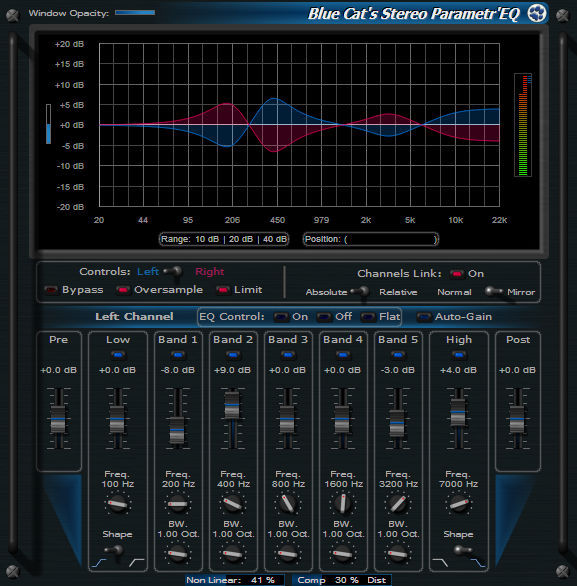Click the graph zoom slider beside +0 dB

(x=48, y=124)
